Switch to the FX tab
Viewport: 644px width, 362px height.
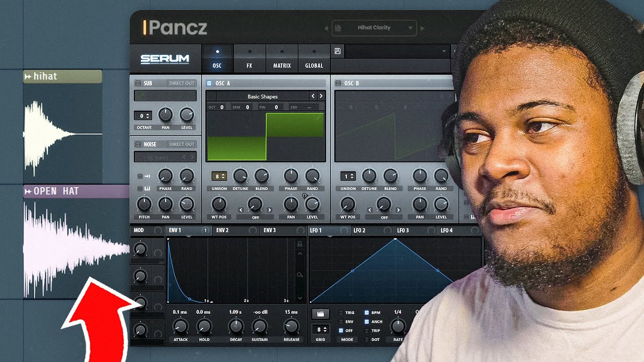(x=250, y=59)
